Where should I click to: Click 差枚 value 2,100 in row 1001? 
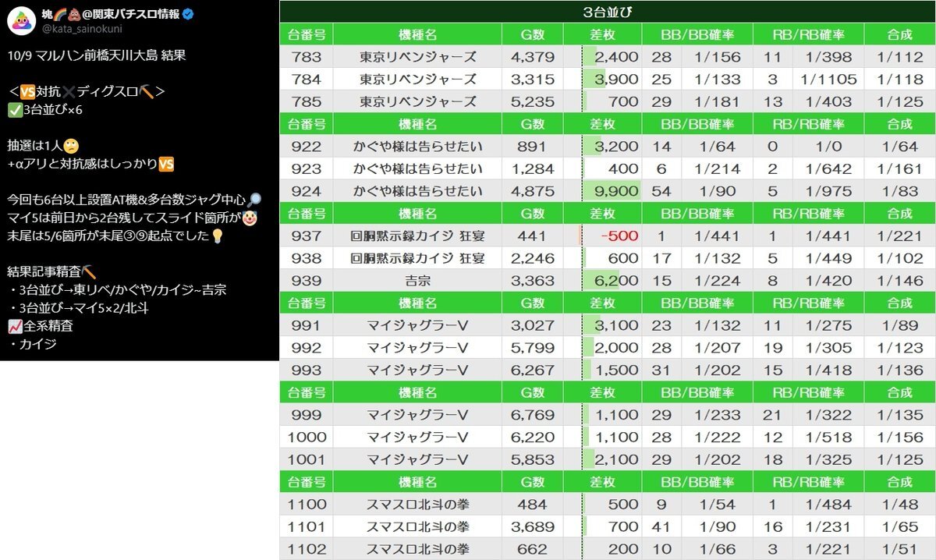pos(616,460)
